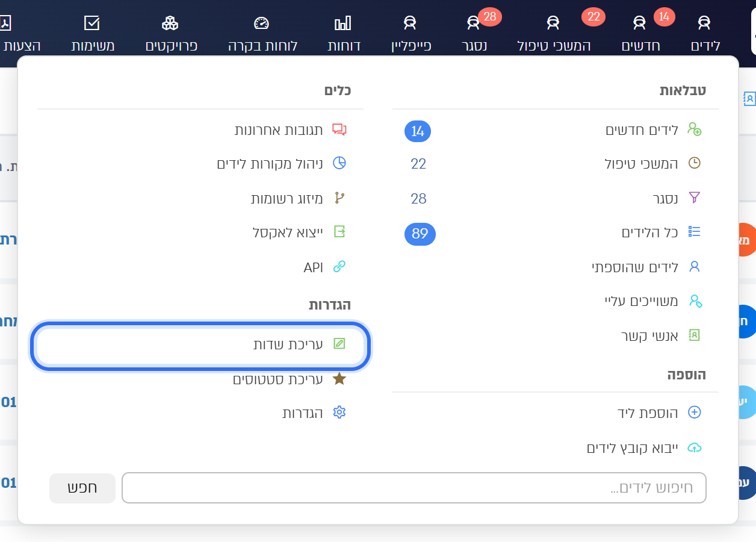
Task: Click the blue 89 count badge
Action: point(420,234)
